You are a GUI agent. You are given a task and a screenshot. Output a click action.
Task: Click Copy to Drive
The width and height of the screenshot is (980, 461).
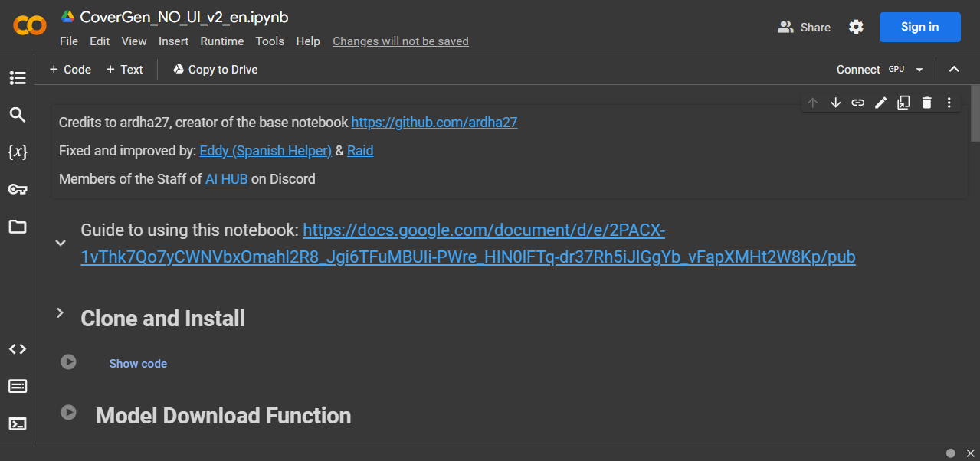coord(215,70)
